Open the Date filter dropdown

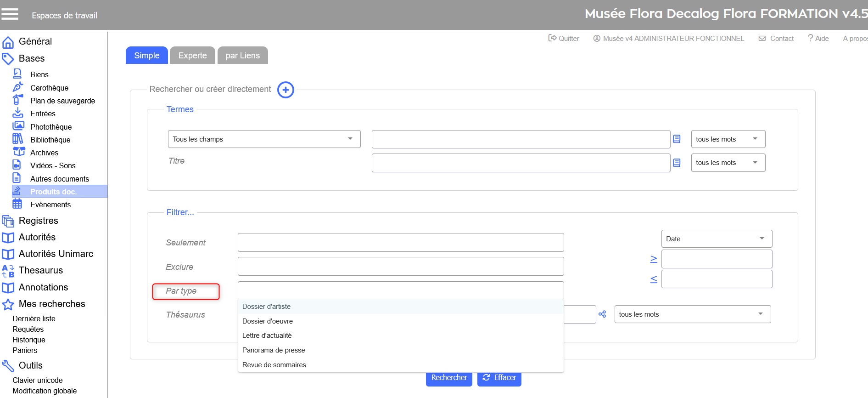[x=716, y=239]
